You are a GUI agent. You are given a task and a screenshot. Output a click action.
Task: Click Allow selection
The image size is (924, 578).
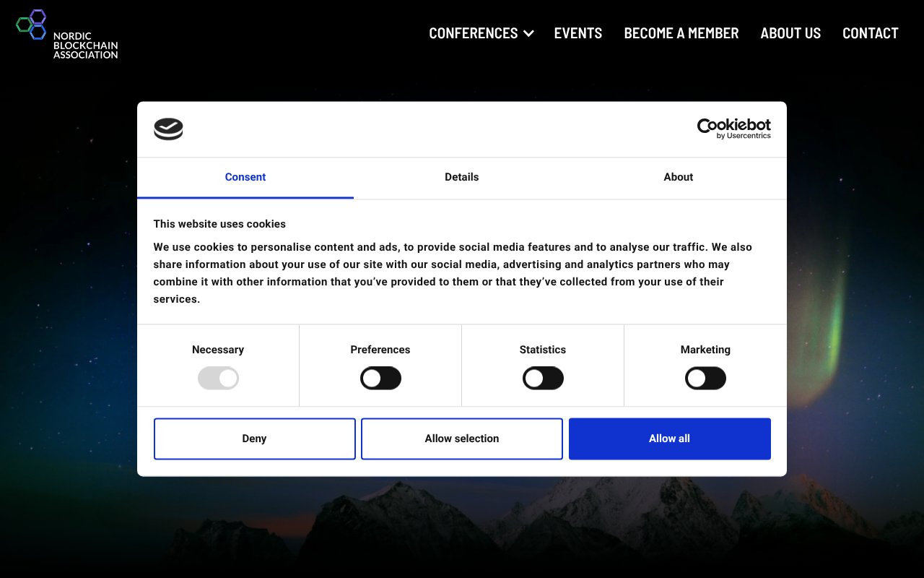[461, 438]
